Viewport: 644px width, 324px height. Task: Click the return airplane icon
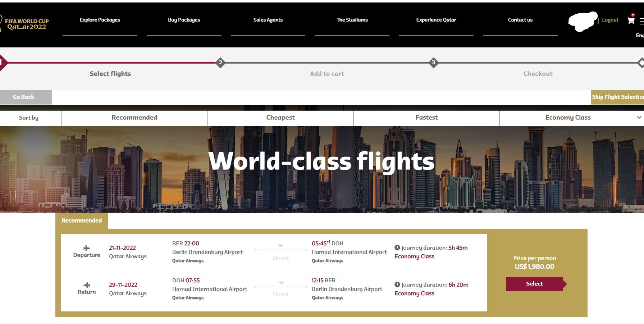(x=87, y=285)
